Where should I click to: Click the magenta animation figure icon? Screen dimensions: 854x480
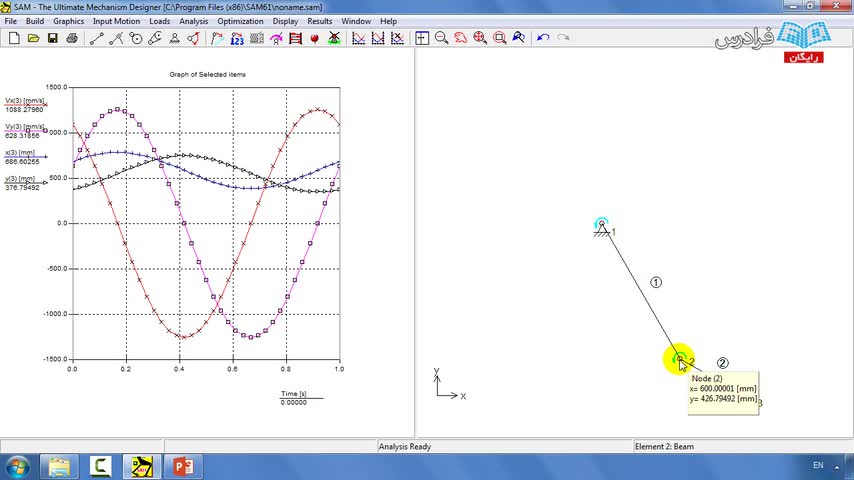point(276,38)
